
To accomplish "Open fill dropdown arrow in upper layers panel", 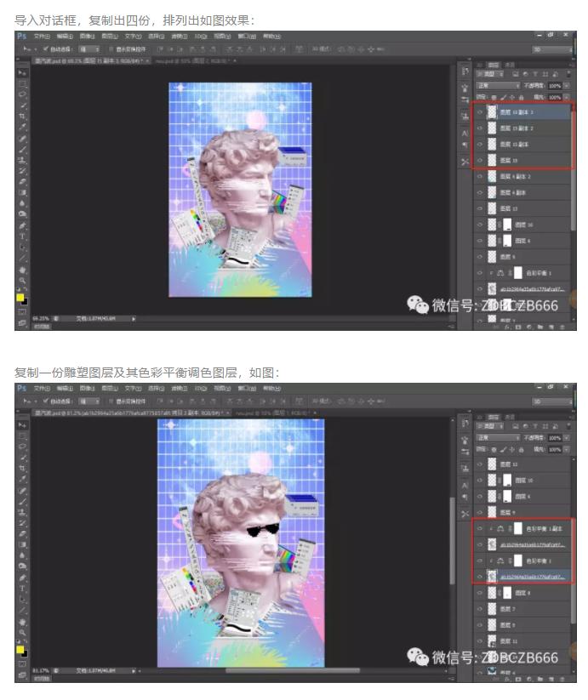I will tap(567, 97).
